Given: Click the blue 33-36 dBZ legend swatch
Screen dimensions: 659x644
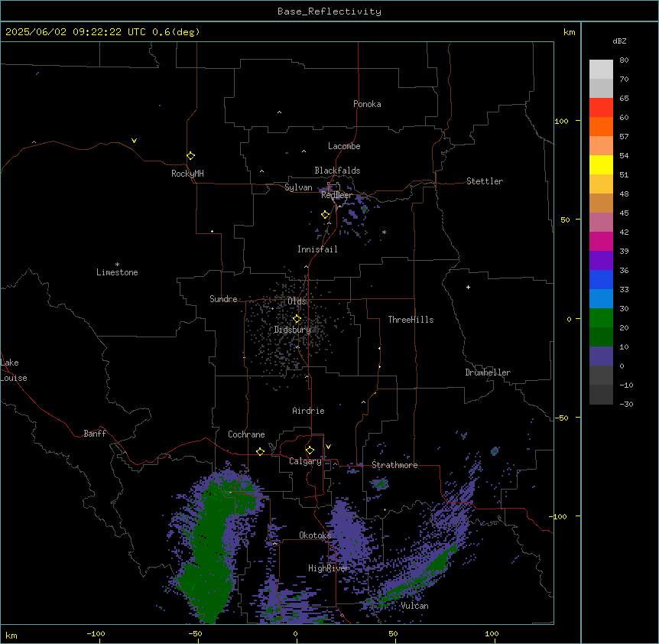Looking at the screenshot, I should [x=601, y=279].
